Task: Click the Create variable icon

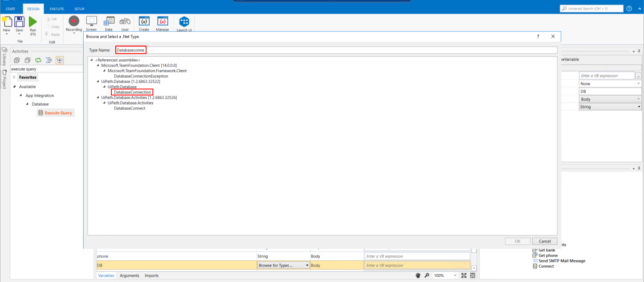Action: coord(144,21)
